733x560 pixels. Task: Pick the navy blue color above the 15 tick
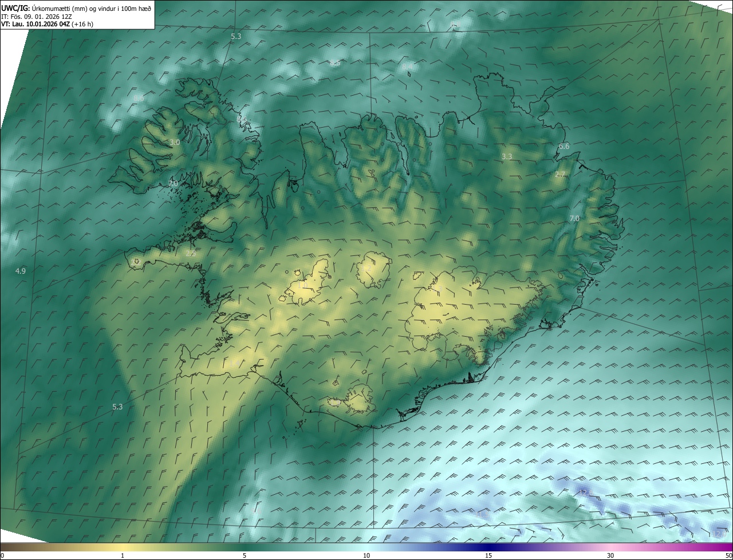tap(488, 547)
